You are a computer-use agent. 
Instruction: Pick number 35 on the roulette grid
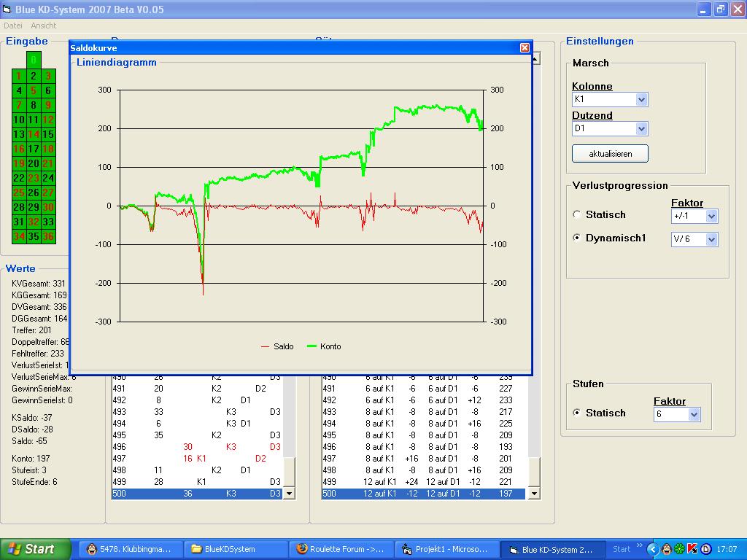(x=34, y=236)
